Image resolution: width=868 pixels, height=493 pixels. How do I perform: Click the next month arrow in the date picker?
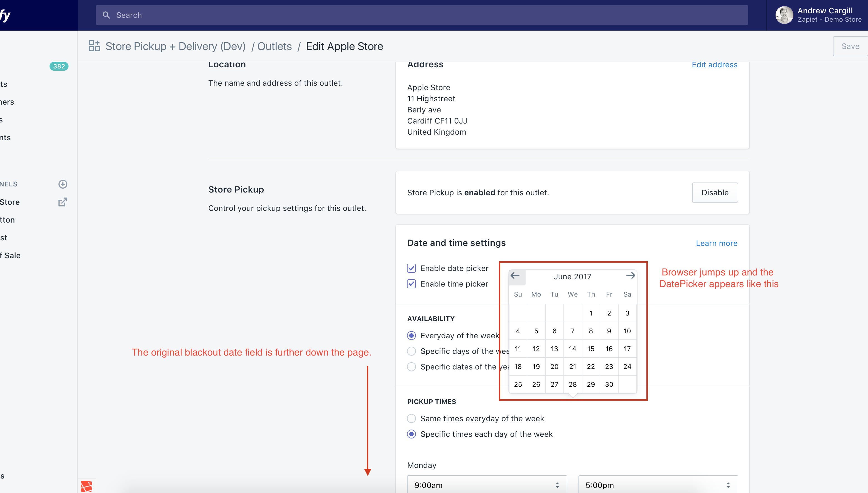pyautogui.click(x=631, y=276)
